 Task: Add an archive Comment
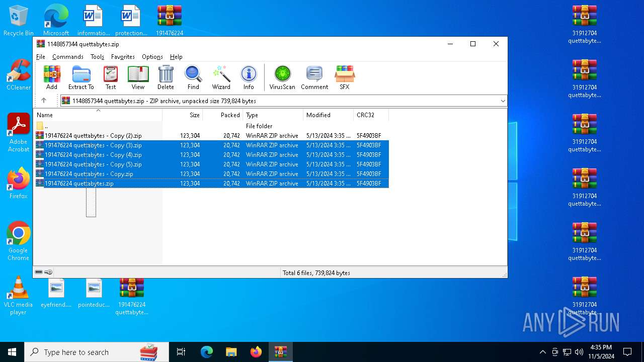tap(314, 77)
